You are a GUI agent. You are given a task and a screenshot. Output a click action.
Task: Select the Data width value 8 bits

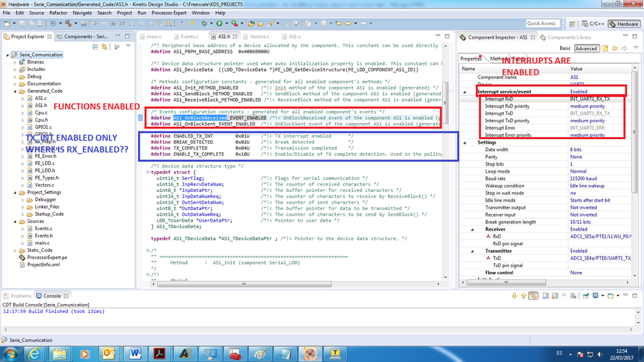[x=576, y=149]
